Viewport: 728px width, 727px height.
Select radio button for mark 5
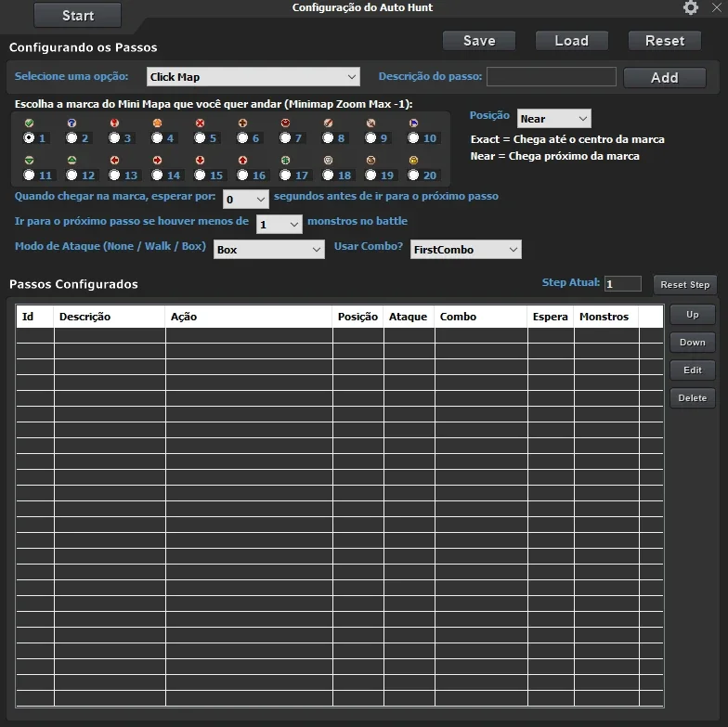pyautogui.click(x=200, y=137)
